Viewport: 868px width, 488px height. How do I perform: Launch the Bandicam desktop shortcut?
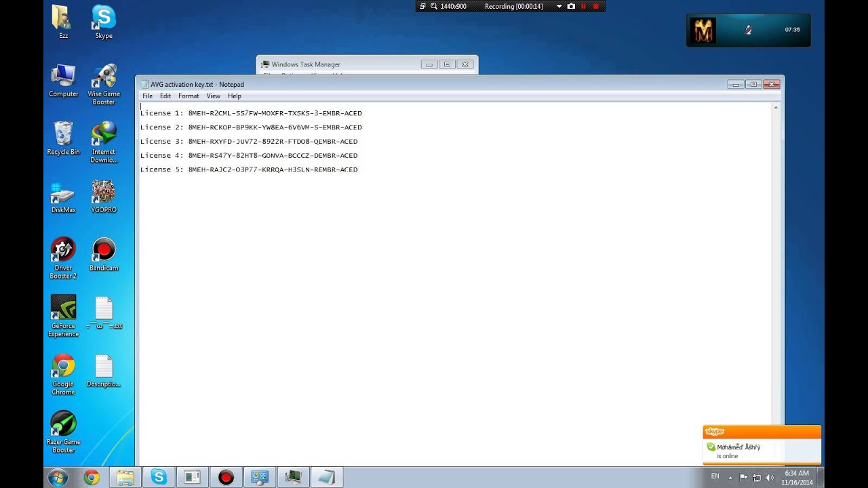[x=104, y=255]
